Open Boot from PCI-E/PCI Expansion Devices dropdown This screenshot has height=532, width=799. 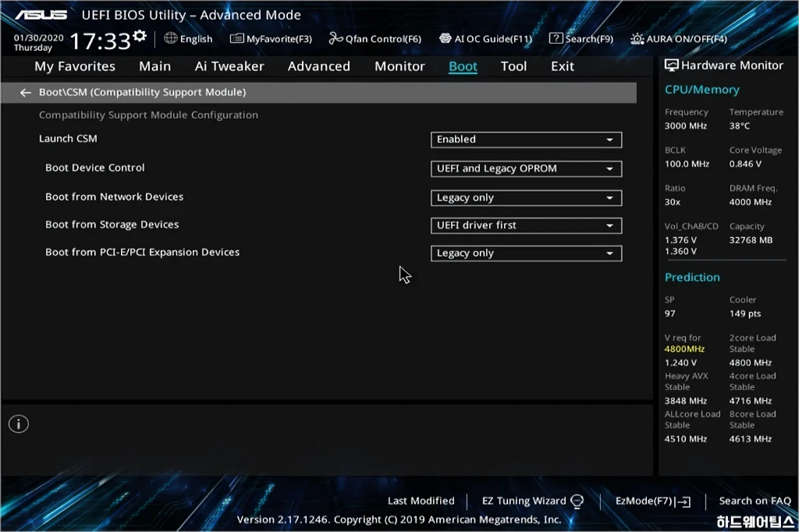coord(526,254)
